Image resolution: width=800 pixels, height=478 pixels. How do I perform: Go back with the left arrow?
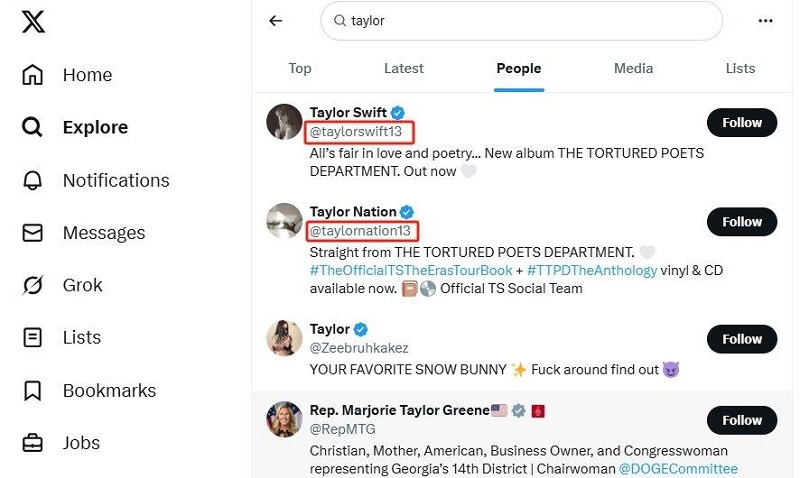(x=276, y=21)
